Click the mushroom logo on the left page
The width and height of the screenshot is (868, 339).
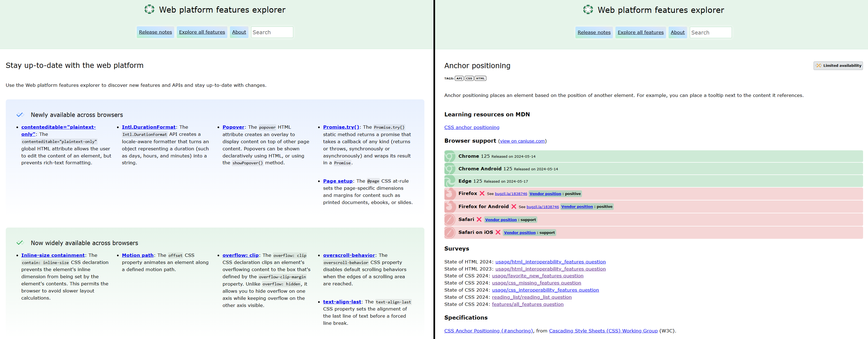[149, 9]
